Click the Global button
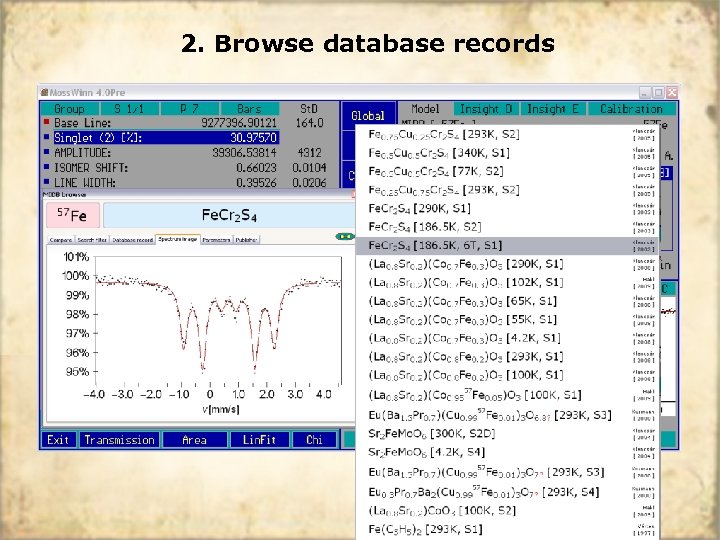This screenshot has width=720, height=540. coord(368,116)
